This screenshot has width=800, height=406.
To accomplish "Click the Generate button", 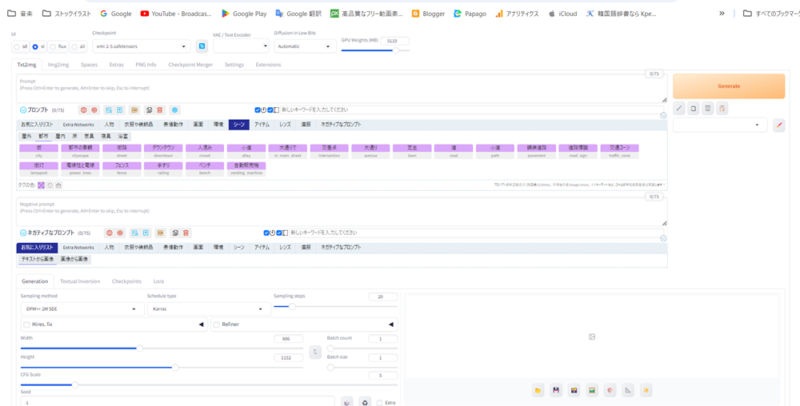I will coord(729,86).
